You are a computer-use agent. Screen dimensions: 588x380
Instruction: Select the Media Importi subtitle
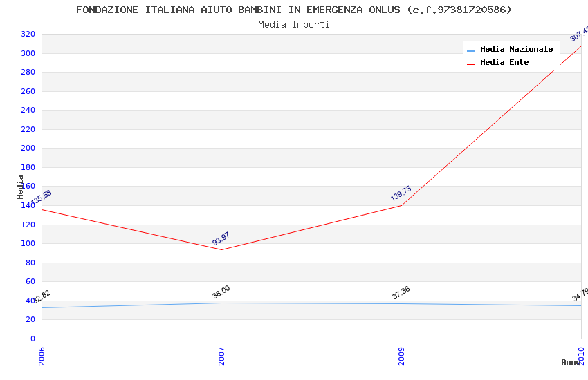tap(293, 24)
